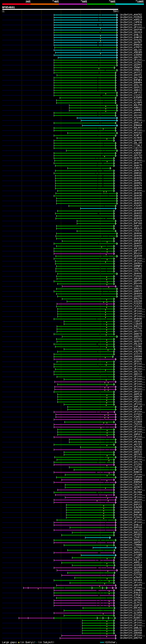Image resolution: width=146 pixels, height=644 pixels.
Task: Open hit UniRef100_Q9ZPP1
Action: (x=131, y=65)
